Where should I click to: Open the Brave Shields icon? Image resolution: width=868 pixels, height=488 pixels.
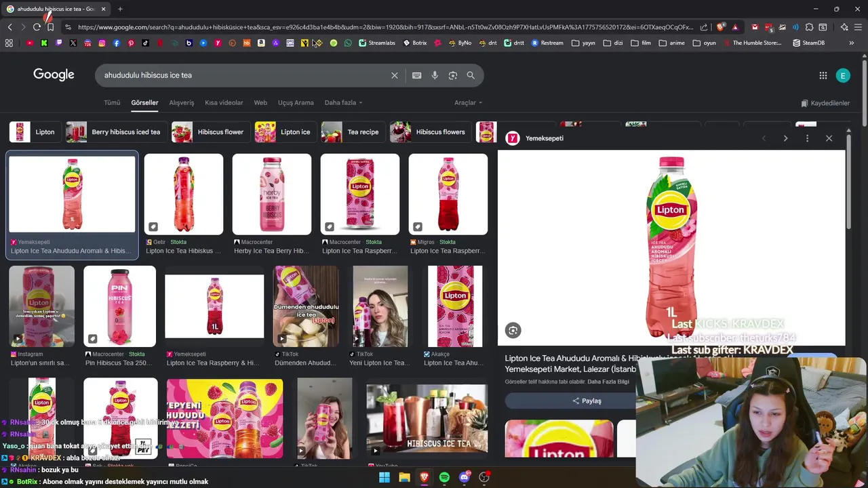click(x=720, y=27)
